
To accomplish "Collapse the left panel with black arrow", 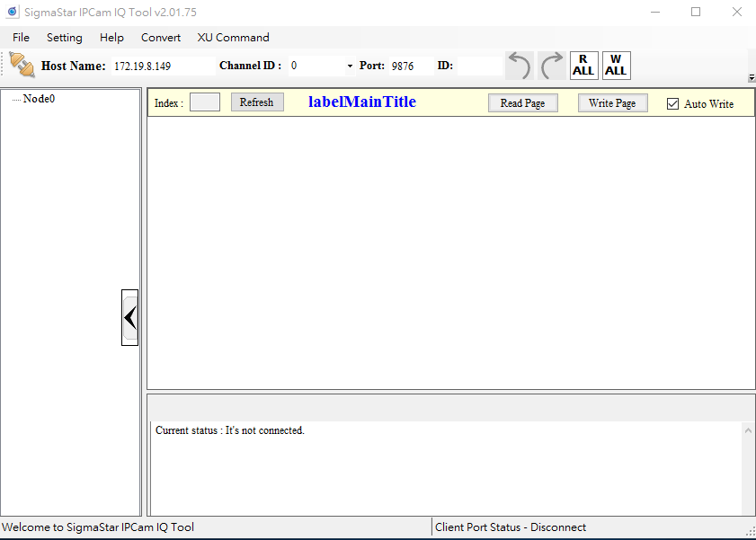I will (130, 317).
